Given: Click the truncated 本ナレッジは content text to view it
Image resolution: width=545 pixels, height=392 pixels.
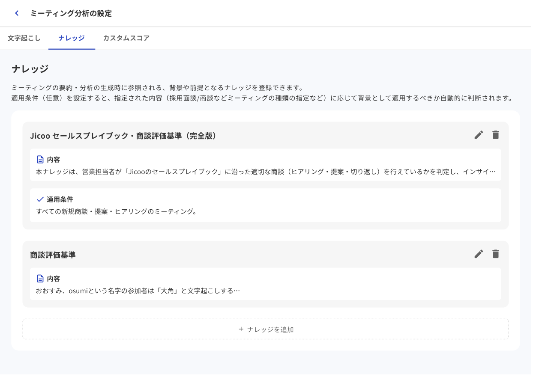Looking at the screenshot, I should pos(266,172).
